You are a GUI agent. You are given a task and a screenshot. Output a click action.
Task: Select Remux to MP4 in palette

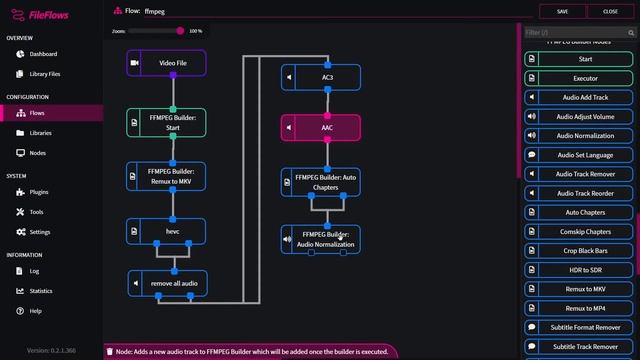(579, 309)
